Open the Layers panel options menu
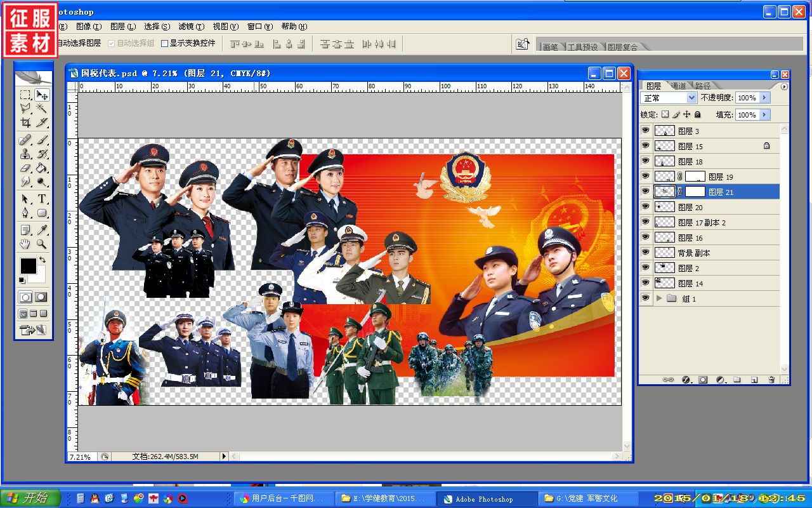812x508 pixels. coord(784,86)
